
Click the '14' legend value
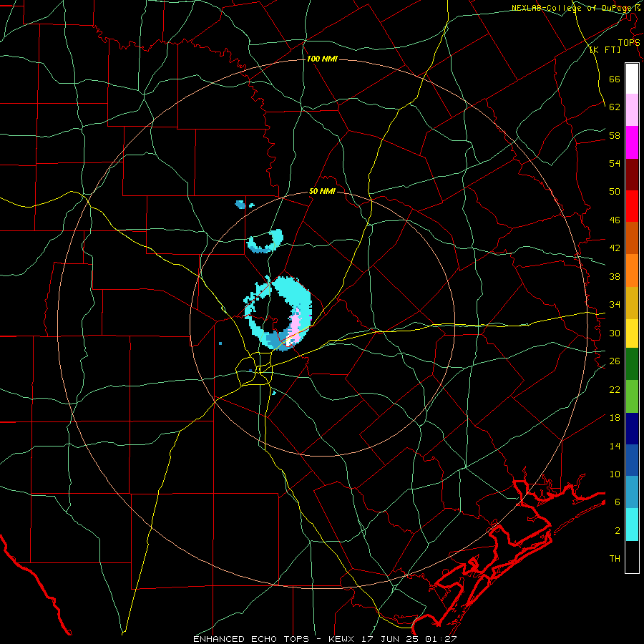coord(615,446)
